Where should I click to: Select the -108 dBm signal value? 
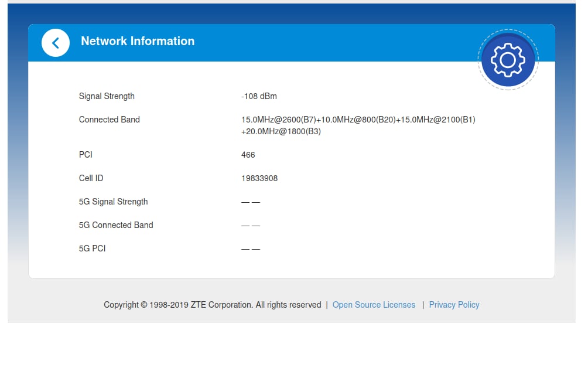(x=259, y=96)
